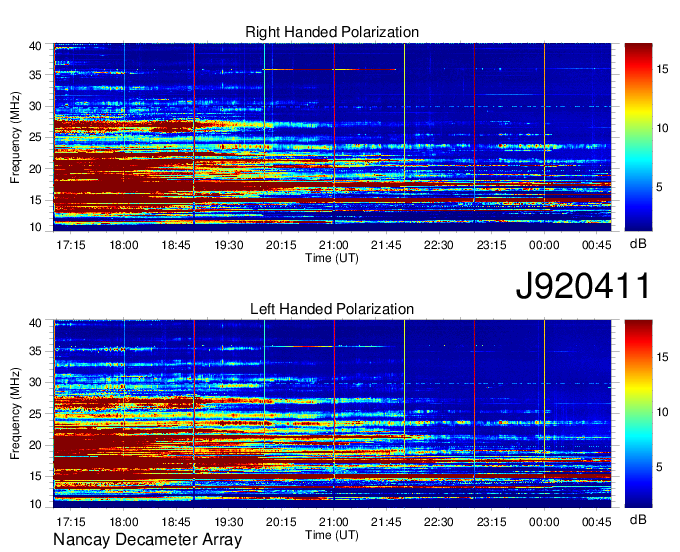Click the 10 MHz tick on right-handed plot

coord(35,227)
